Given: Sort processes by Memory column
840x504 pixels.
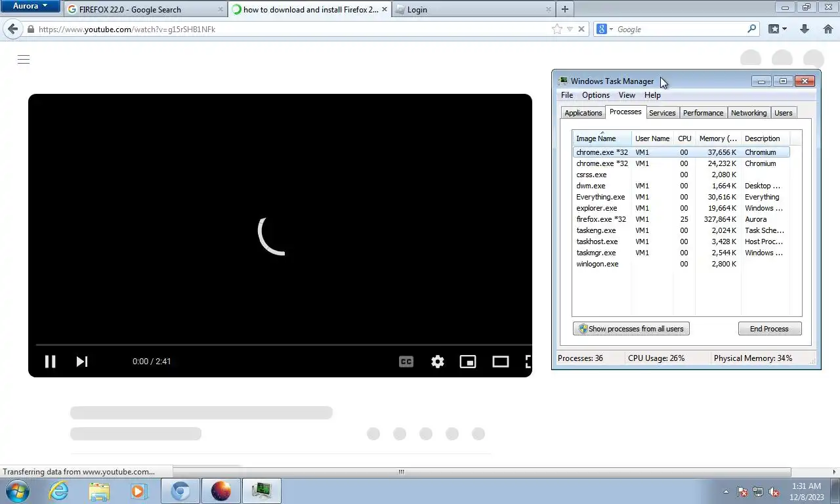Looking at the screenshot, I should coord(718,138).
